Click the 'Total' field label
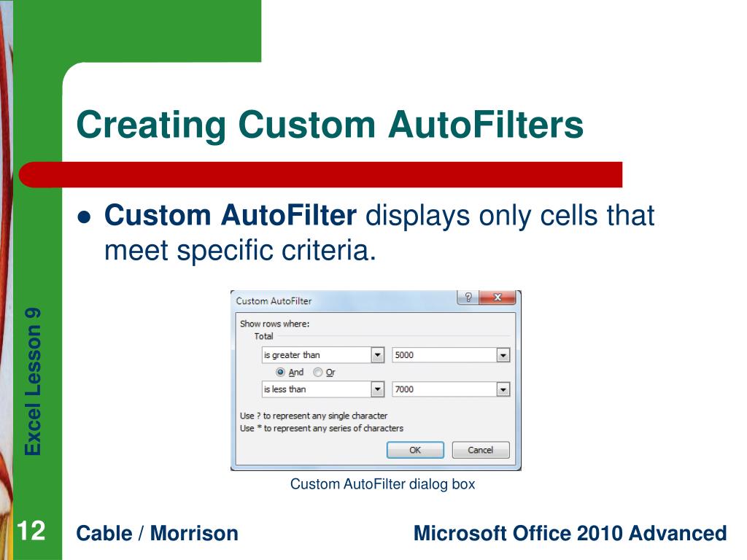747x560 pixels. click(x=263, y=336)
